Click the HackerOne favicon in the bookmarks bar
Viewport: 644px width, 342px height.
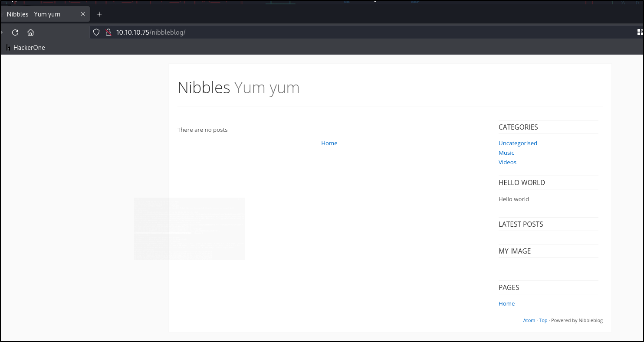coord(8,48)
